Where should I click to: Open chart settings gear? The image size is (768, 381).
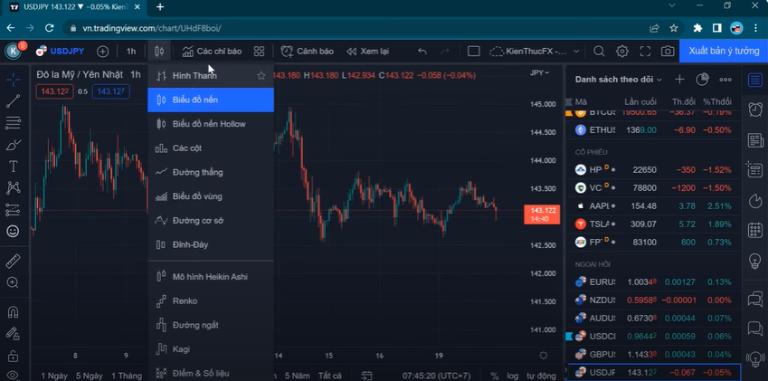pos(622,51)
